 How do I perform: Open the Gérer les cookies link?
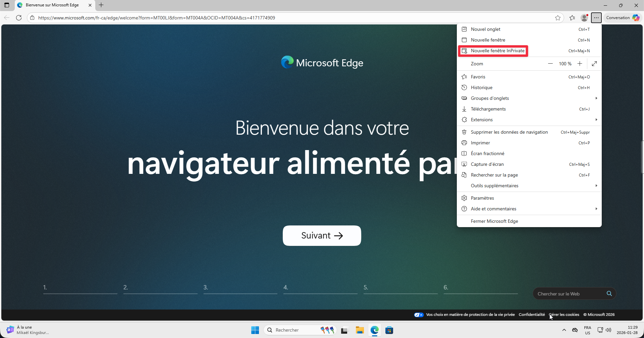(564, 315)
